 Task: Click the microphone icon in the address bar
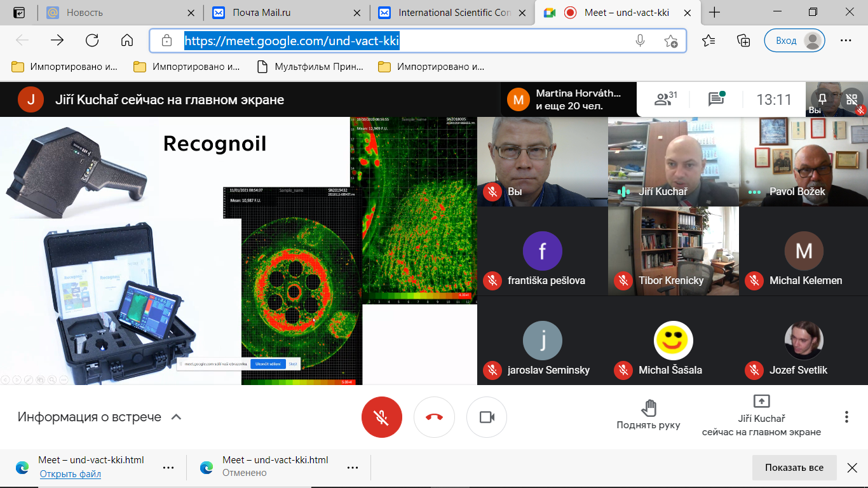[641, 41]
